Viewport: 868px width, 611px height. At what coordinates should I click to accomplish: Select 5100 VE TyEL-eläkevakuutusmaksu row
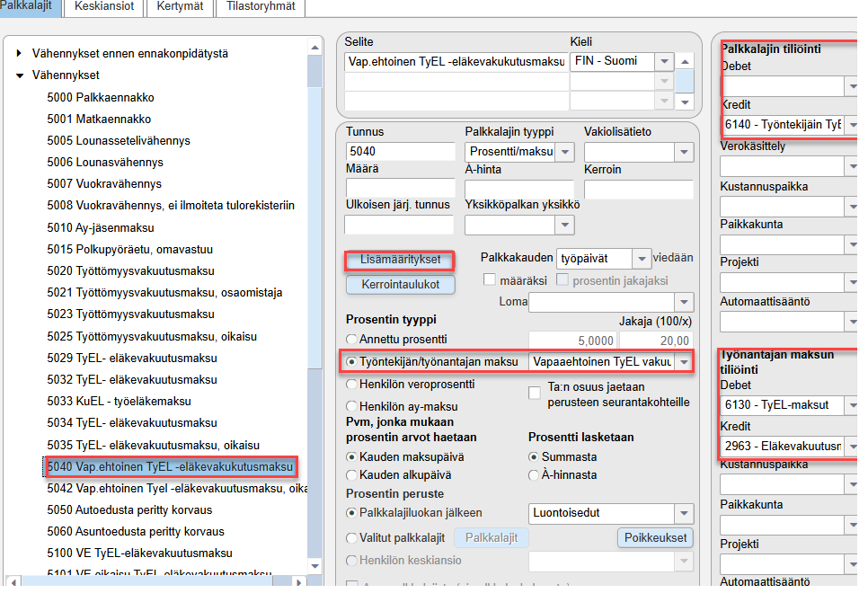pos(139,553)
